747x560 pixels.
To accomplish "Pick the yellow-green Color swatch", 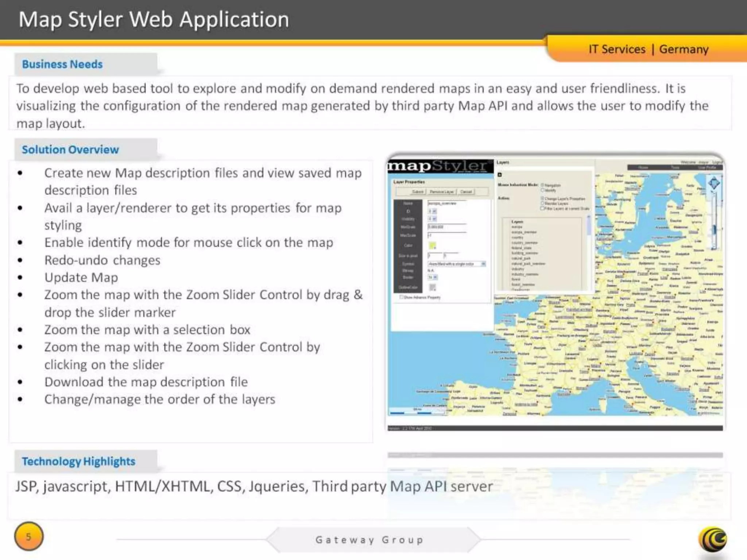I will click(432, 245).
